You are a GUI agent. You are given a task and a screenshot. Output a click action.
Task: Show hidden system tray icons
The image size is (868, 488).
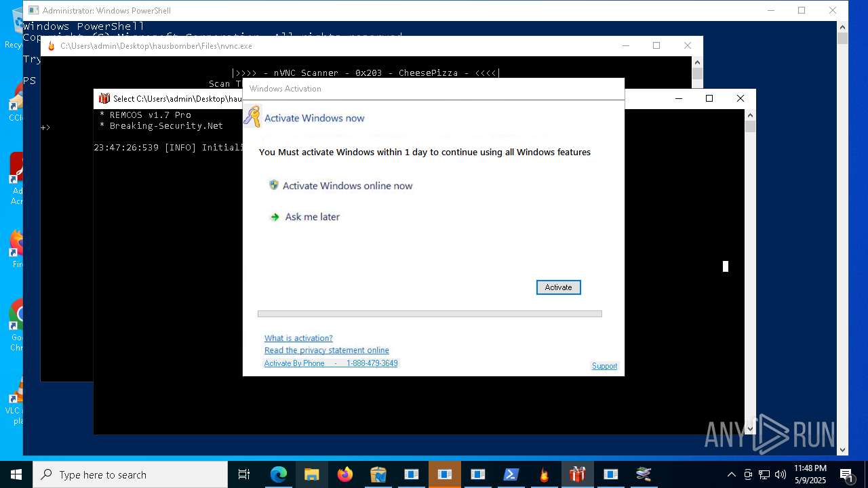(x=731, y=474)
